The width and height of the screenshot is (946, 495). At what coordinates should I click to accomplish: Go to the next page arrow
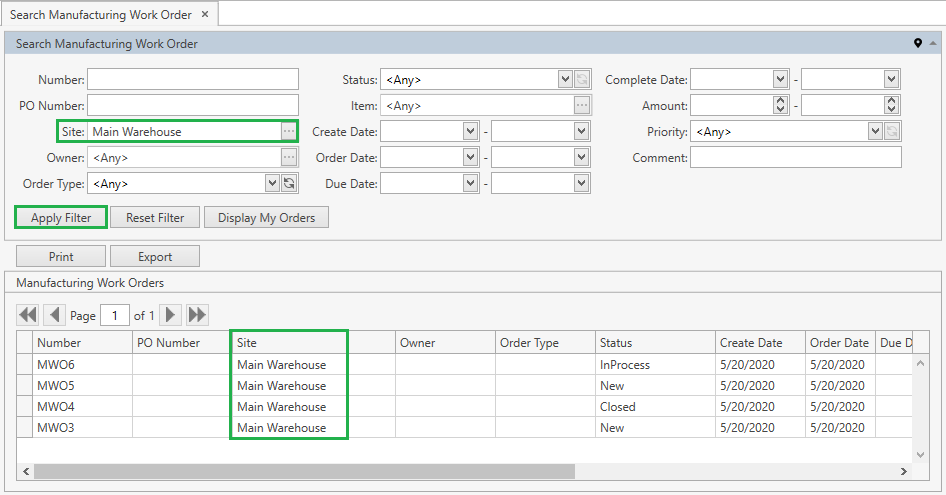point(171,315)
